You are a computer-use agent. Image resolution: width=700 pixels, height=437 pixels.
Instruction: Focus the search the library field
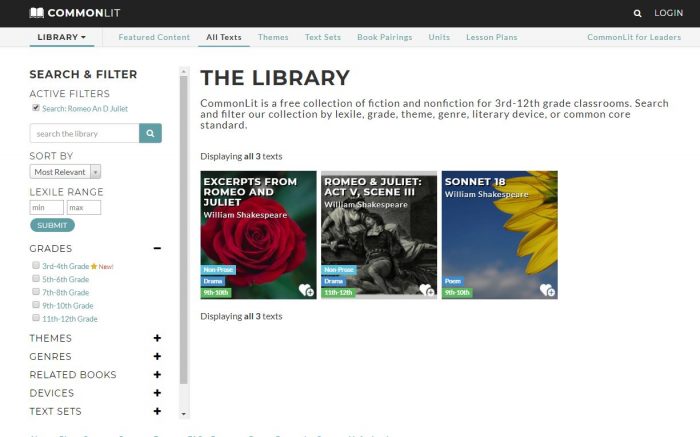(x=84, y=133)
